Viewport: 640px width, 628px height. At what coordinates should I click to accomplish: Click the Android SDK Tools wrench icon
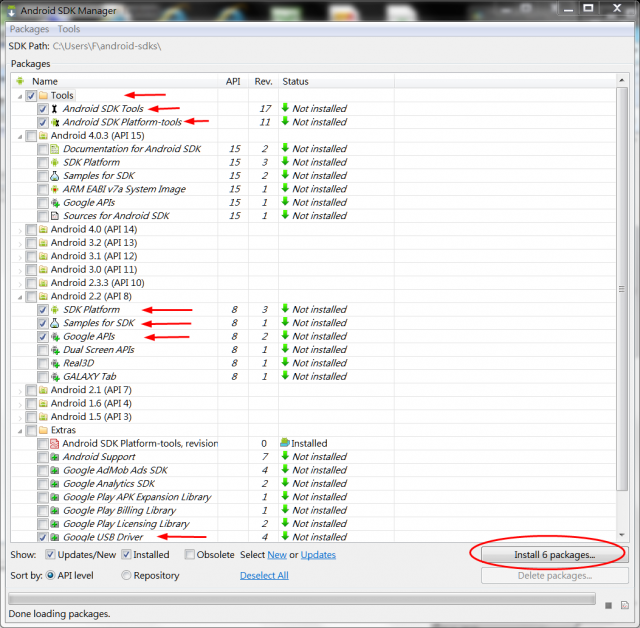coord(54,109)
